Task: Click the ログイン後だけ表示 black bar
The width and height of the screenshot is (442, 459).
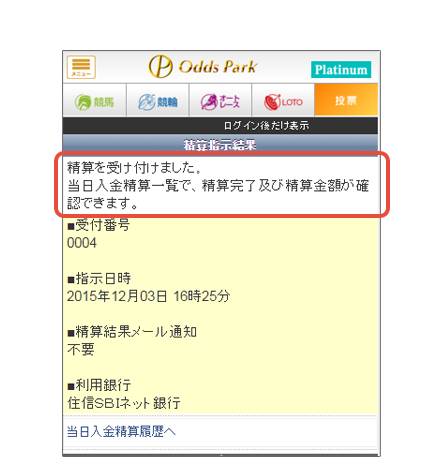Action: [x=220, y=125]
